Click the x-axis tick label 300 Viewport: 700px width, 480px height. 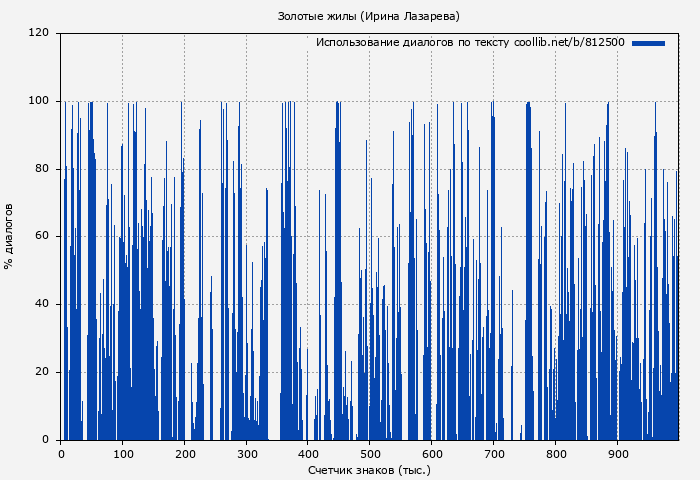pyautogui.click(x=247, y=454)
